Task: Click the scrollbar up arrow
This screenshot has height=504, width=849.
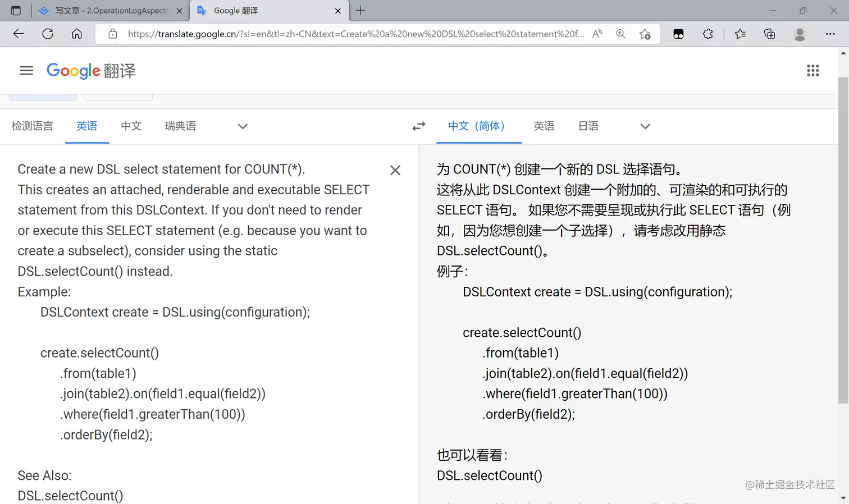Action: 843,53
